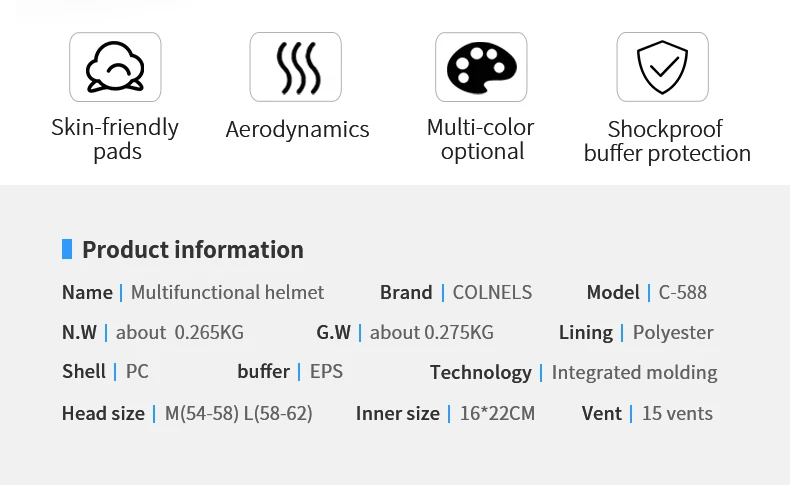Click the M(54-58) L(58-62) head size value
Screen dimensions: 790x488
[x=239, y=414]
